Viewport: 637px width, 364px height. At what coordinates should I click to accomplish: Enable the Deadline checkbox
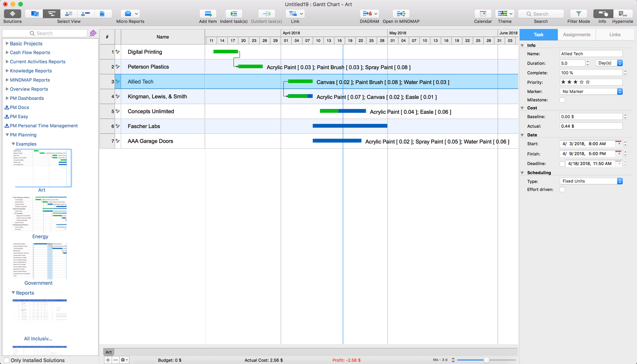tap(562, 164)
